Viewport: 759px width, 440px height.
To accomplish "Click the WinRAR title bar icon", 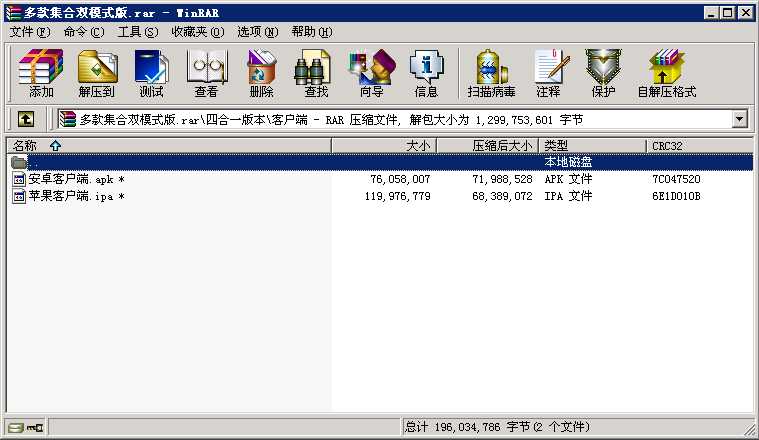I will pyautogui.click(x=14, y=13).
